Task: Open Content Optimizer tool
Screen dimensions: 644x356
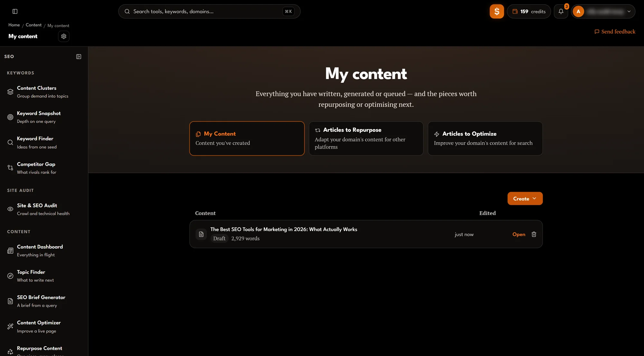Action: 44,327
